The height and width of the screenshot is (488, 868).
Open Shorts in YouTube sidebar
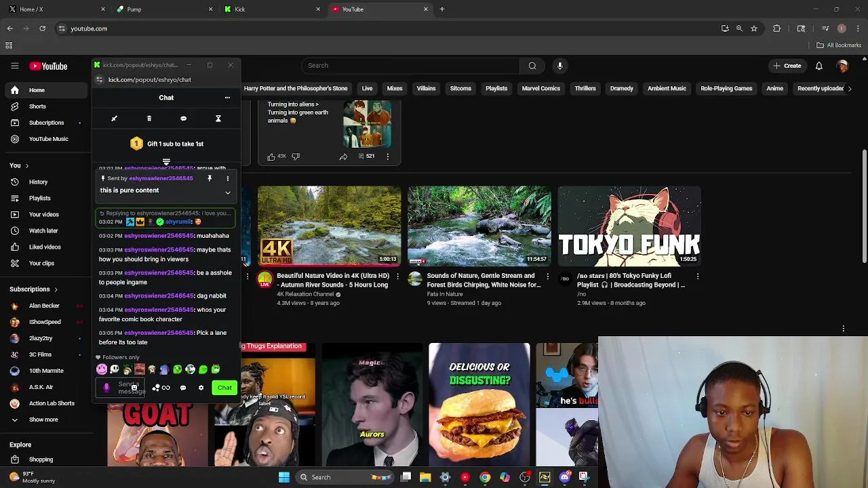(46, 106)
